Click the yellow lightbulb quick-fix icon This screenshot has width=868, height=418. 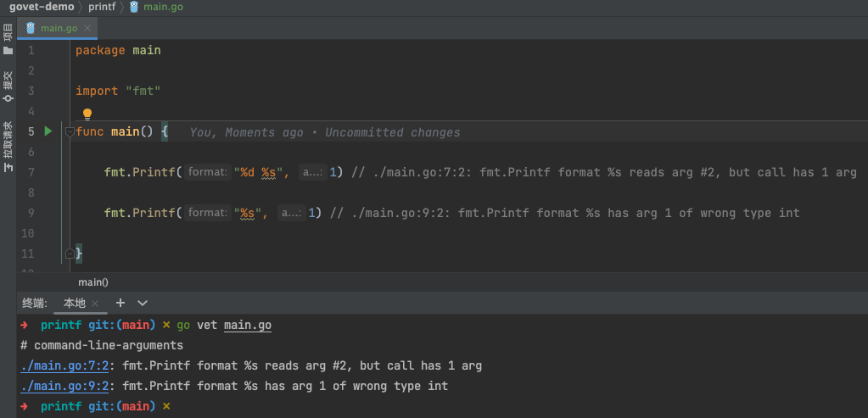click(x=87, y=114)
